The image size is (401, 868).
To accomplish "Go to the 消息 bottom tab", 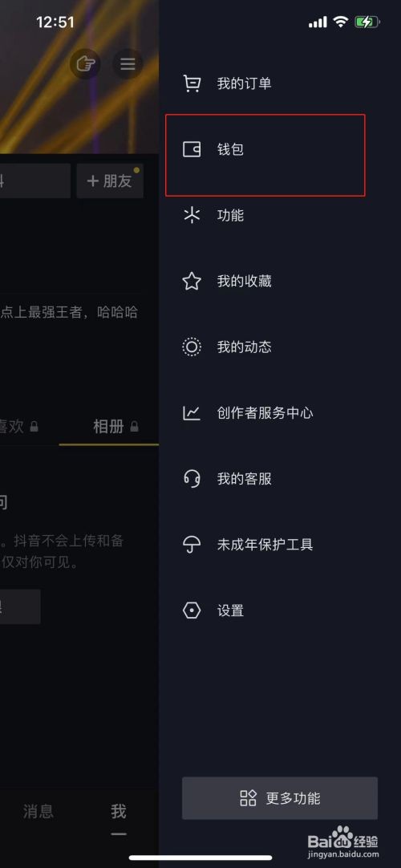I will 38,812.
